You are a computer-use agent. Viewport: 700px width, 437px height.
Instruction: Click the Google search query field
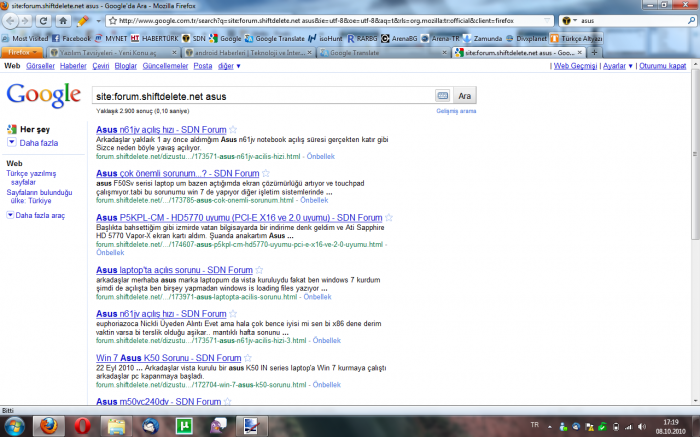[x=263, y=96]
